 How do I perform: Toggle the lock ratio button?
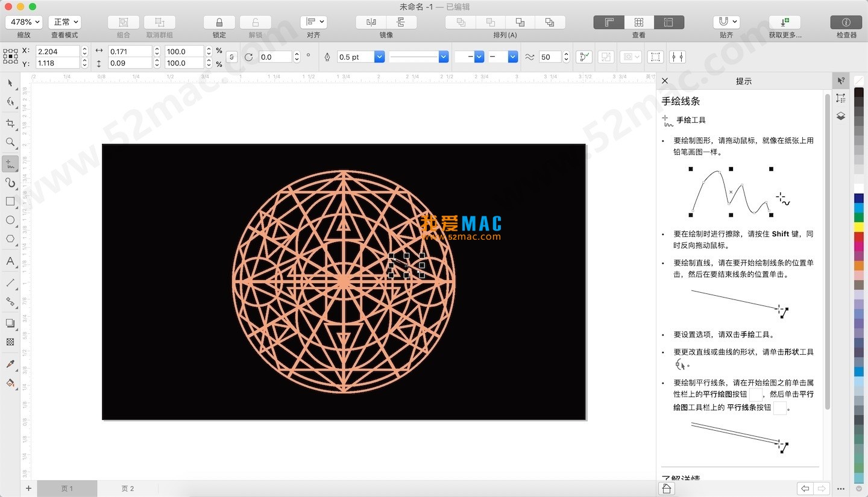coord(232,57)
